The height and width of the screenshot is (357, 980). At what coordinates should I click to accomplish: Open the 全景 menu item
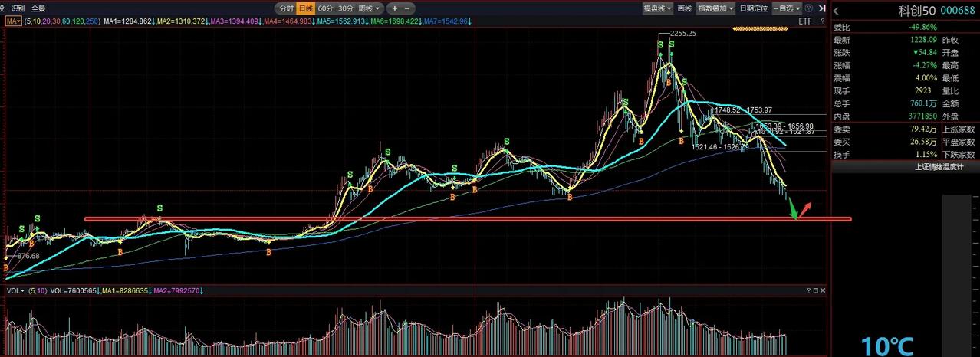click(x=38, y=8)
